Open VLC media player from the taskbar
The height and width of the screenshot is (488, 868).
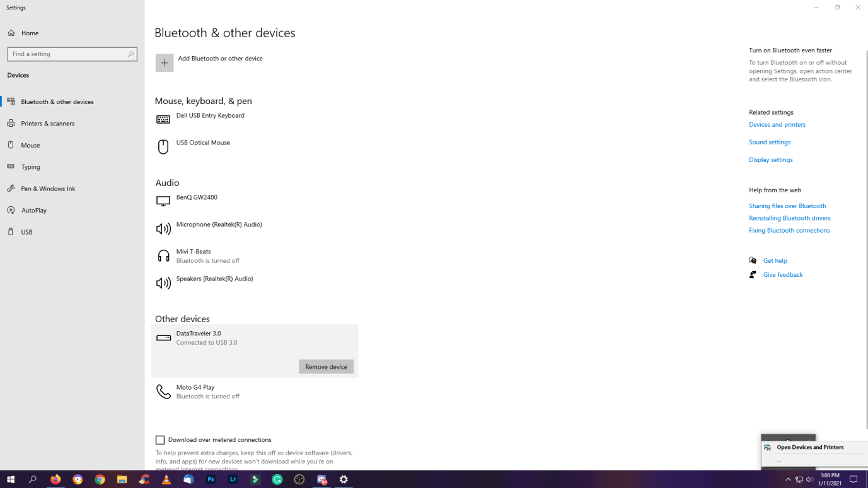click(x=166, y=480)
